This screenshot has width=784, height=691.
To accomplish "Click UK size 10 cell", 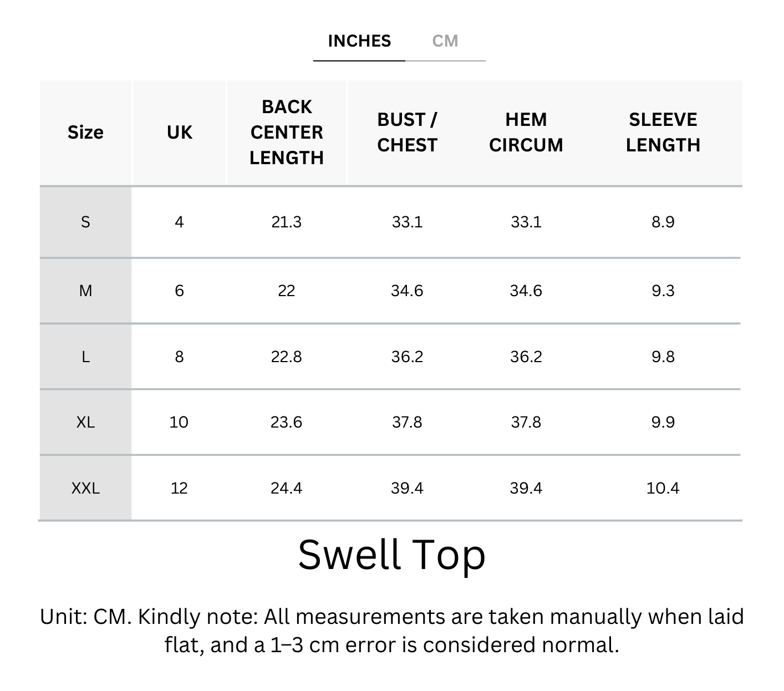I will [x=179, y=423].
